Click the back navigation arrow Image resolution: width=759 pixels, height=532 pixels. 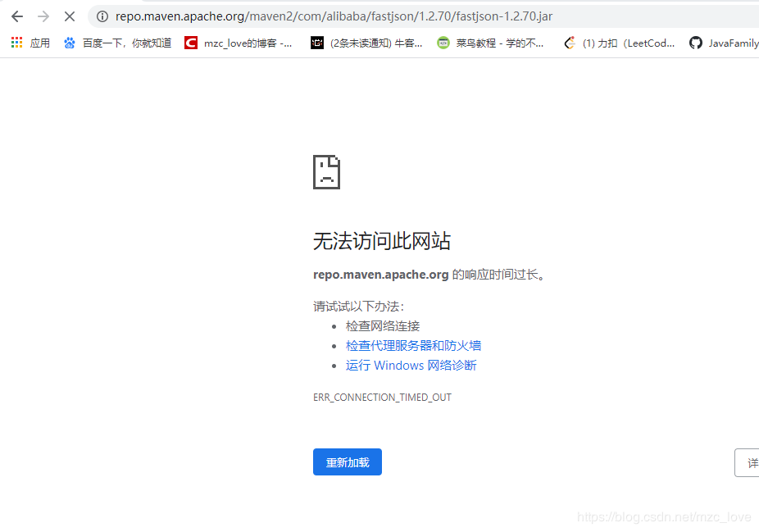coord(17,16)
